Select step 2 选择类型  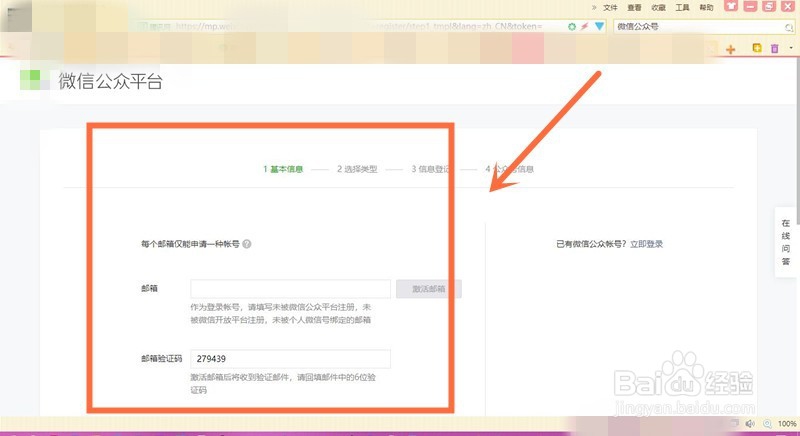tap(357, 169)
